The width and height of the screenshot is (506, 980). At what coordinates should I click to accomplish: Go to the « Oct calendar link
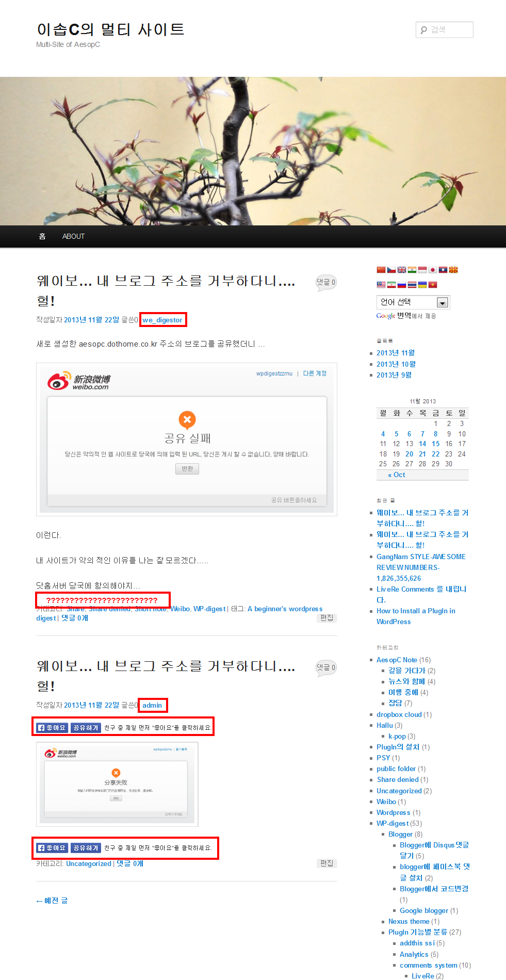(x=397, y=475)
